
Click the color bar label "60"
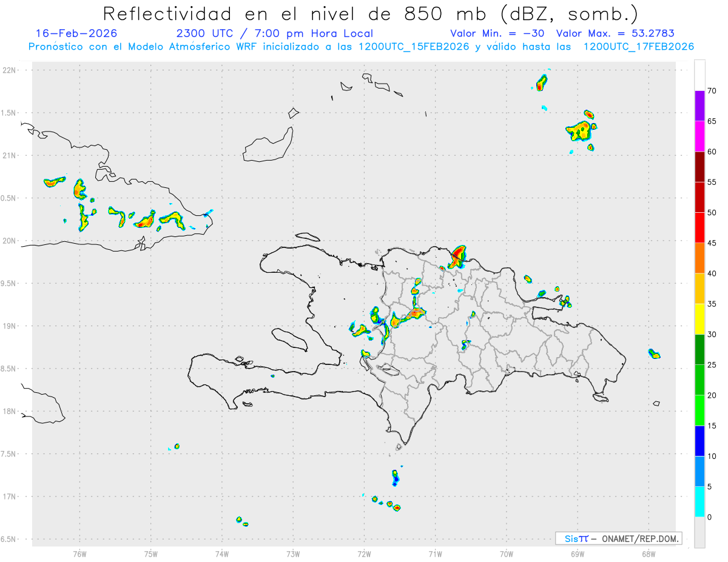(x=712, y=152)
